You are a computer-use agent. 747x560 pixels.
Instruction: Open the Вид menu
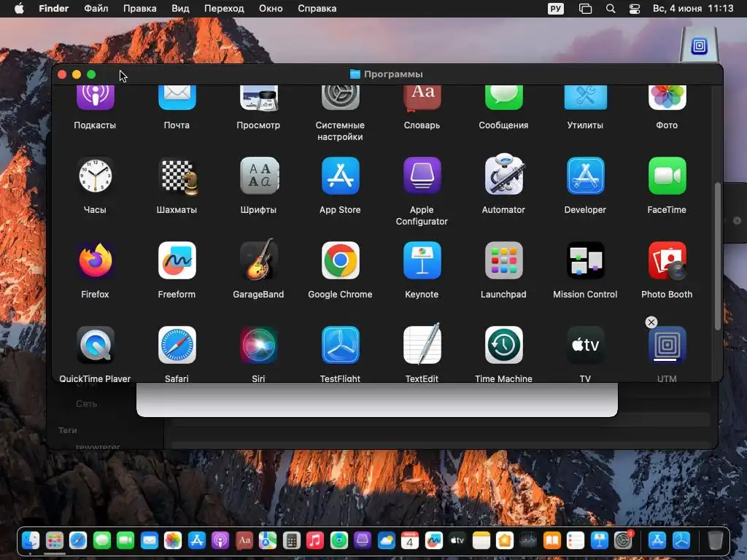click(180, 9)
